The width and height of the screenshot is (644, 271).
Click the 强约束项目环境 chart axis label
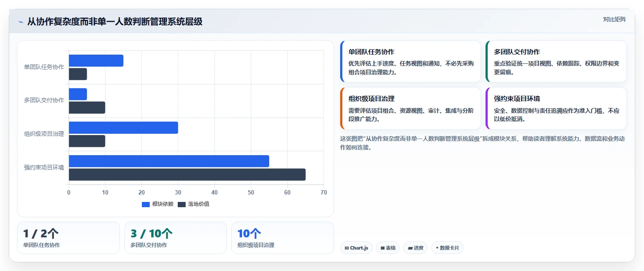tap(44, 167)
